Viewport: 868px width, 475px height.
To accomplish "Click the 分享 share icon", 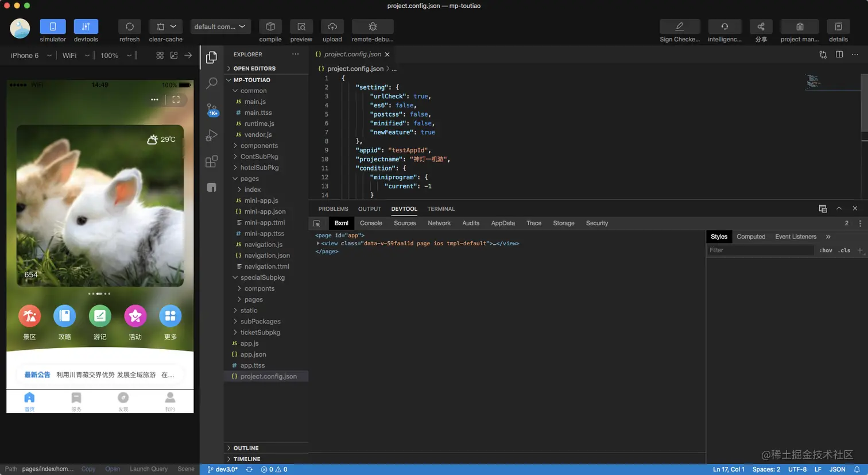I will coord(761,26).
